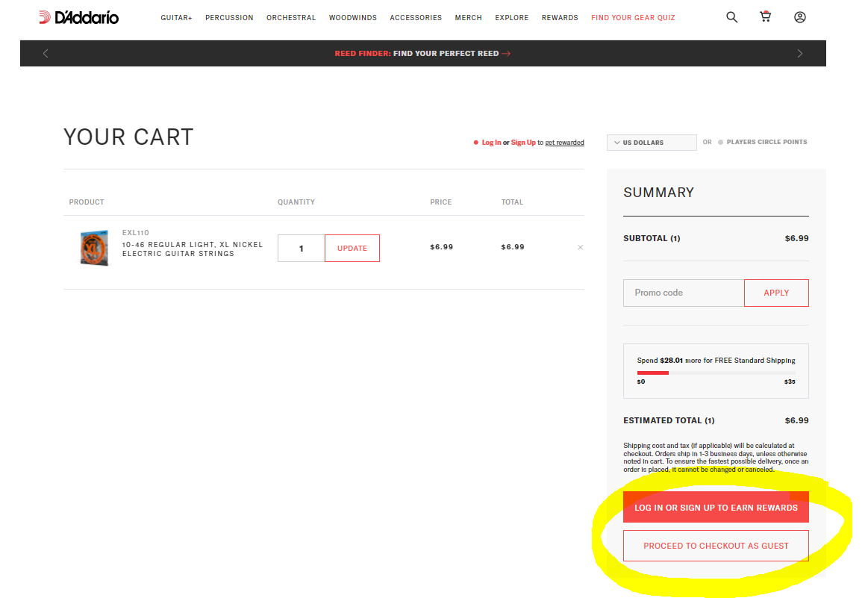Screen dimensions: 868x598
Task: Open the shopping cart icon
Action: pyautogui.click(x=766, y=16)
